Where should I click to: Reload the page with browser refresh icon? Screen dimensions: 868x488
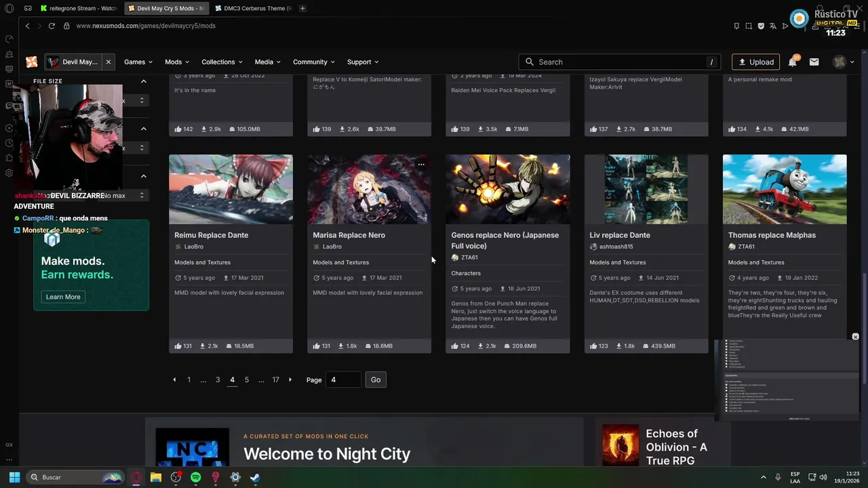52,26
